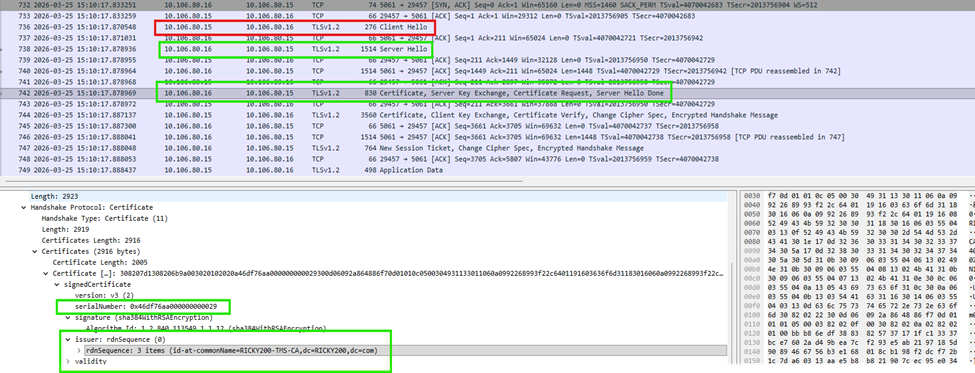Select packet 746 TCP PDU reassembled in 747
This screenshot has width=975, height=373.
pos(488,137)
